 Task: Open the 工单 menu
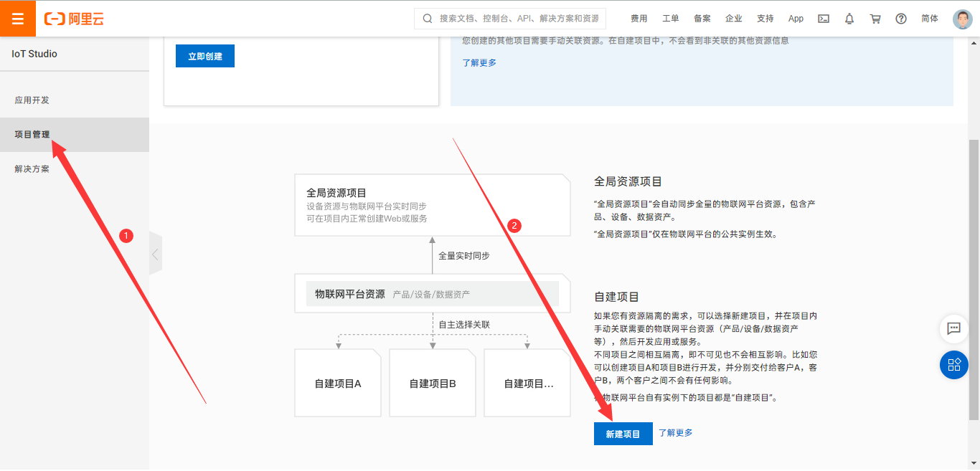670,19
